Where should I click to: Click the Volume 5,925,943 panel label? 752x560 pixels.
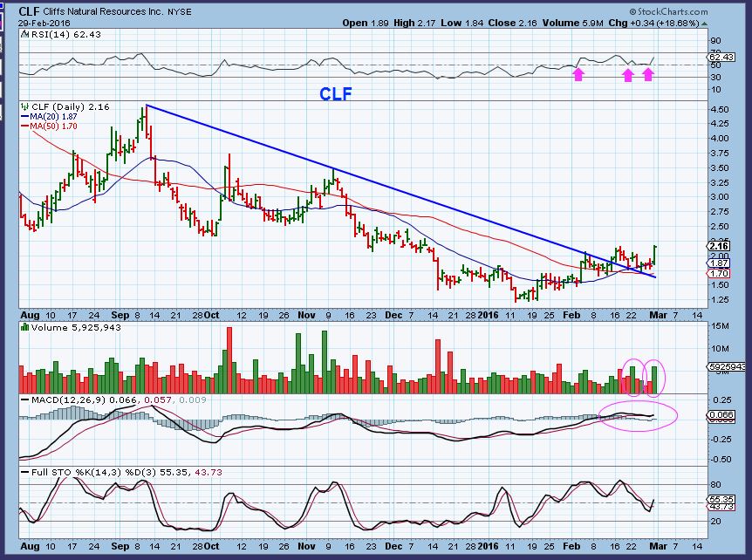pos(76,327)
